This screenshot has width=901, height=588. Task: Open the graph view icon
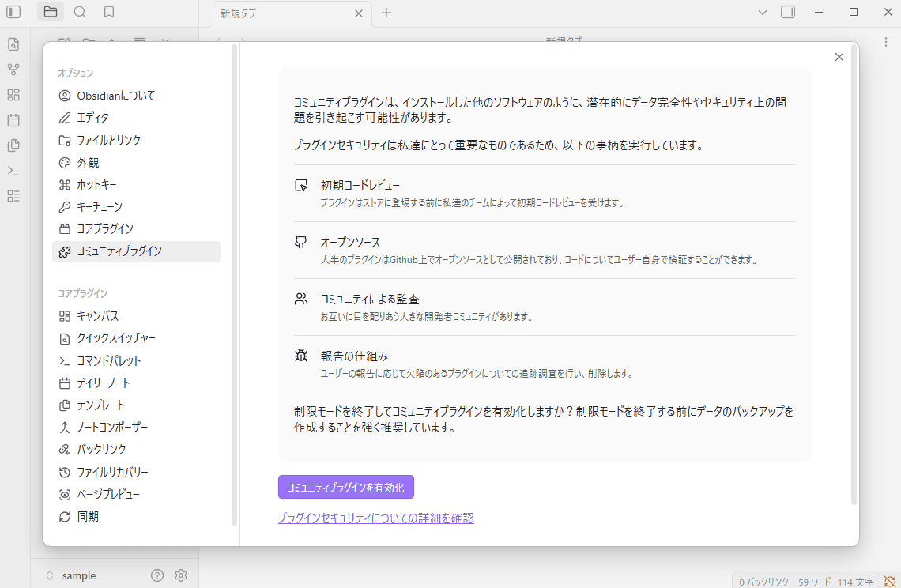[13, 70]
